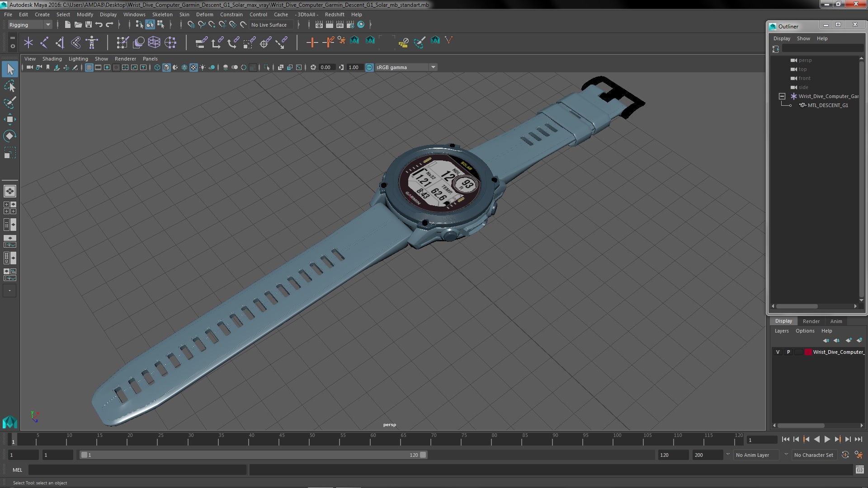The width and height of the screenshot is (868, 488).
Task: Select MTL_DESCENT_G1 in Outliner
Action: tap(827, 105)
